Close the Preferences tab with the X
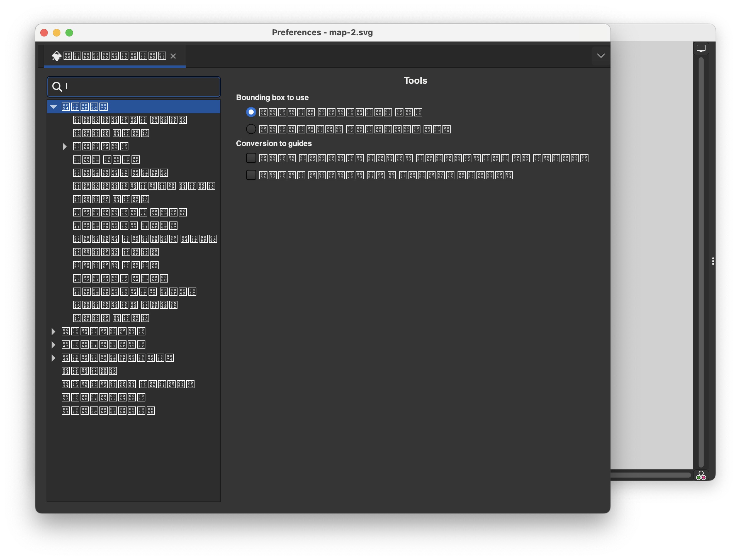Image resolution: width=737 pixels, height=560 pixels. [173, 56]
